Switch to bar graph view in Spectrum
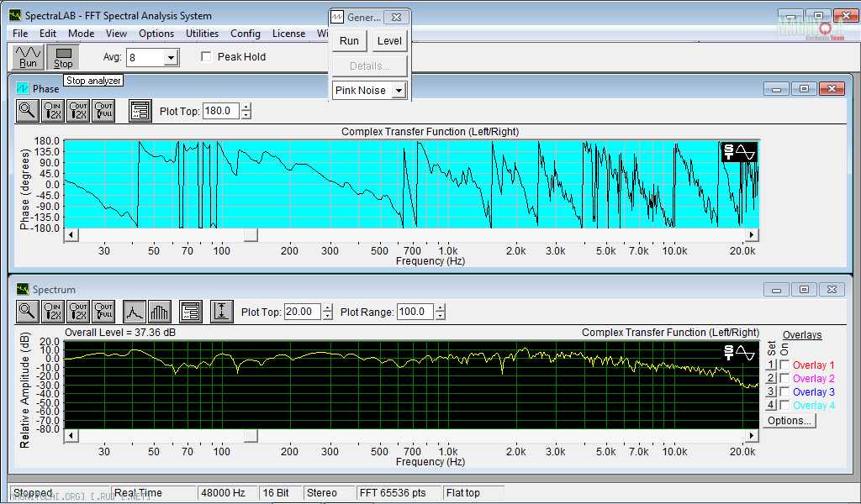Screen dimensions: 861x504 coord(159,312)
